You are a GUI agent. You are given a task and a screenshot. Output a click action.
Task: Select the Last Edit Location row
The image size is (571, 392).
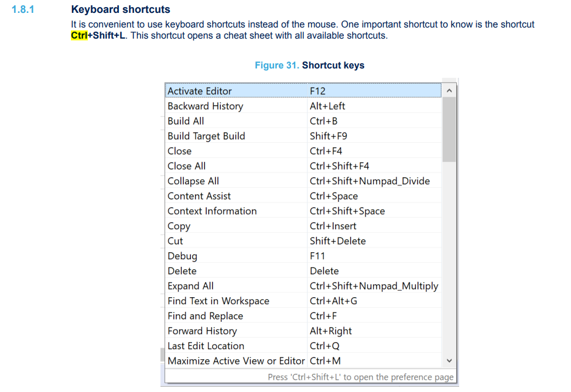click(206, 346)
